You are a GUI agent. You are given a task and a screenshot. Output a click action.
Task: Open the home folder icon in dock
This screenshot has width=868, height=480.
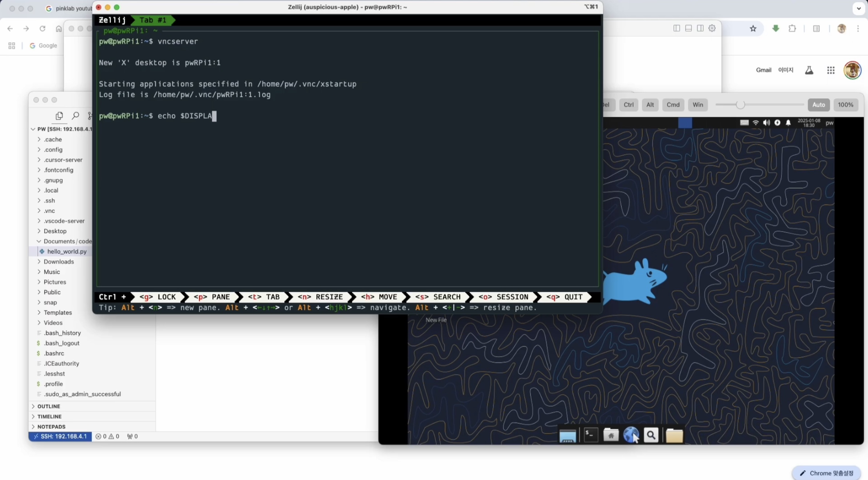(611, 435)
